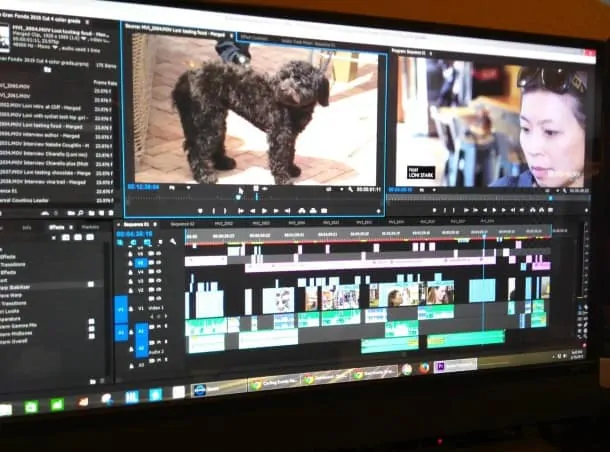Toggle nest-as-sequence insert button in timeline

pos(119,242)
